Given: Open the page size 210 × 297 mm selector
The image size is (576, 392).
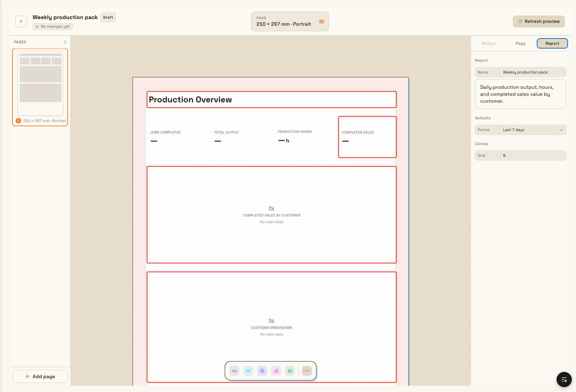Looking at the screenshot, I should 290,22.
